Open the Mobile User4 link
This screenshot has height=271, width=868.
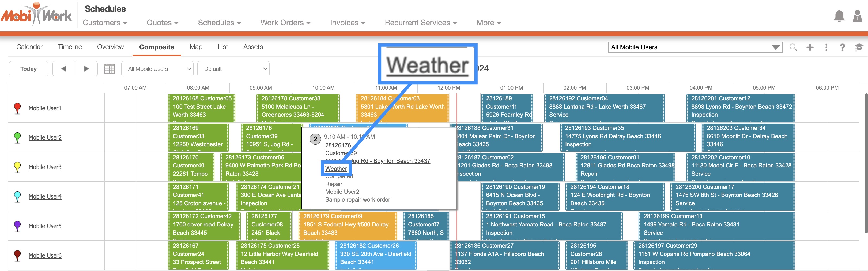(45, 196)
